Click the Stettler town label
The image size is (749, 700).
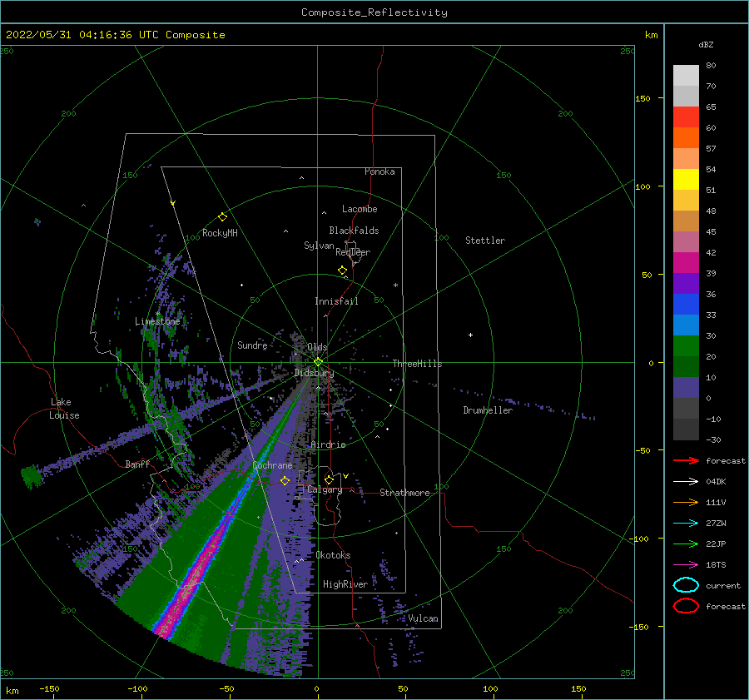(485, 241)
